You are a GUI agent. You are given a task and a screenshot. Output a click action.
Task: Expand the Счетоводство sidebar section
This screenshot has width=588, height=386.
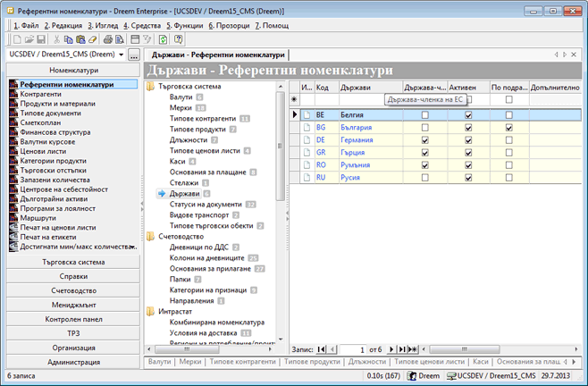point(73,290)
